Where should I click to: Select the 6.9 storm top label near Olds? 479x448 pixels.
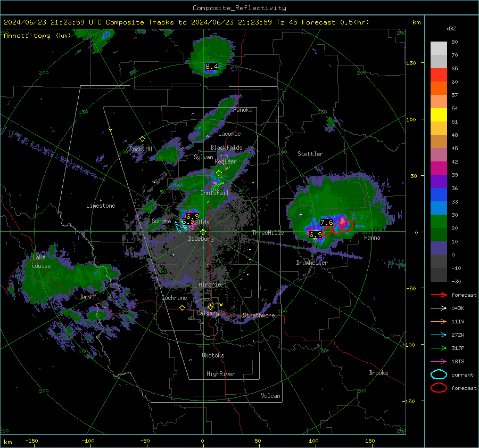point(193,217)
